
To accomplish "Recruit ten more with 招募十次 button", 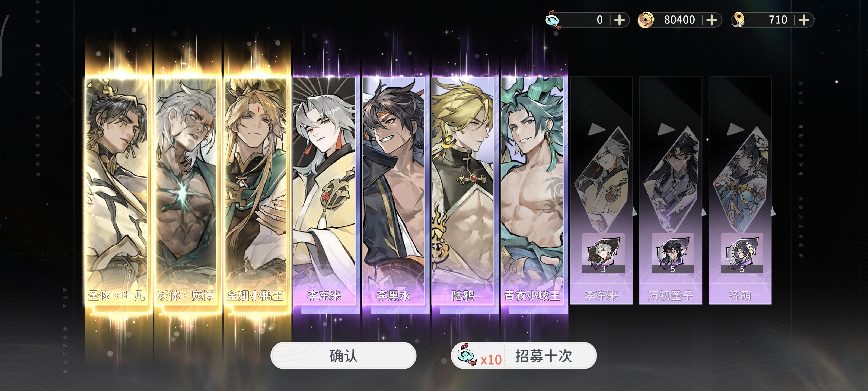I will tap(524, 356).
